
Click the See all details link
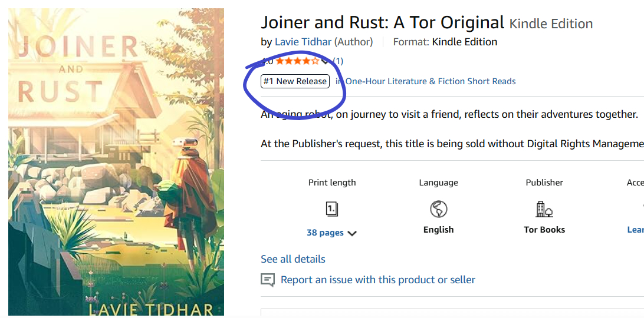tap(293, 259)
